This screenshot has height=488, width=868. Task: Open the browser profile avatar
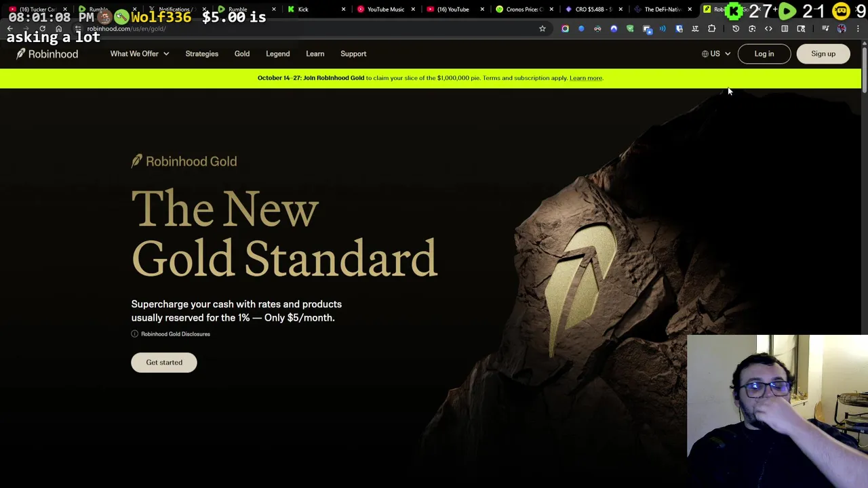[842, 28]
